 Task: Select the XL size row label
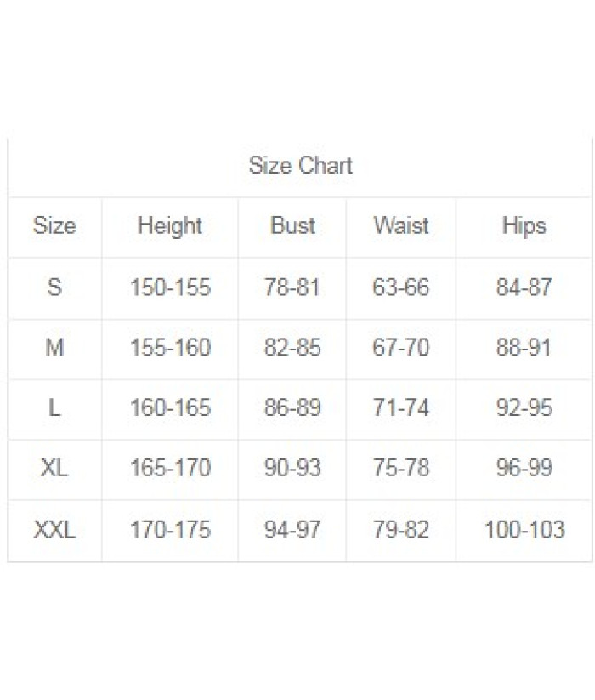[x=54, y=468]
